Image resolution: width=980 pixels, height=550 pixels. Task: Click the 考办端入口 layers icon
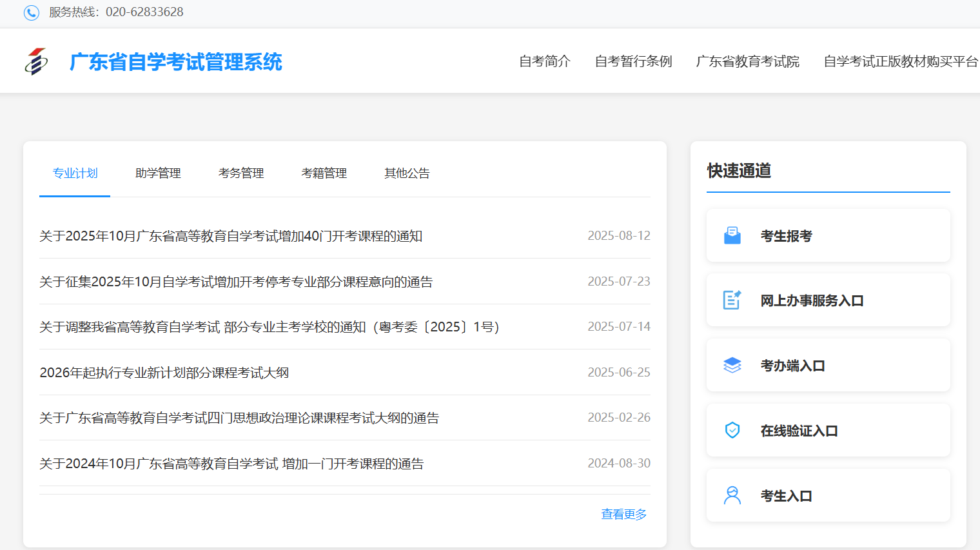tap(732, 364)
